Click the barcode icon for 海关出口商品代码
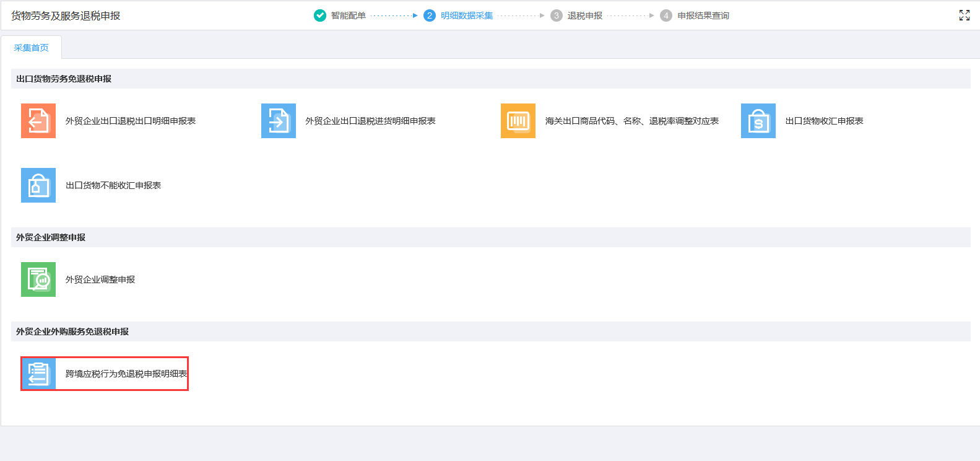This screenshot has height=461, width=980. coord(518,121)
